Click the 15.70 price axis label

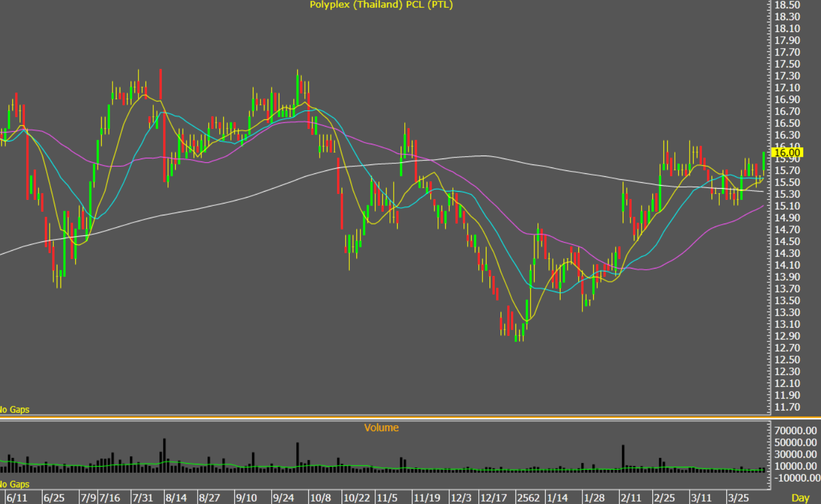coord(787,170)
